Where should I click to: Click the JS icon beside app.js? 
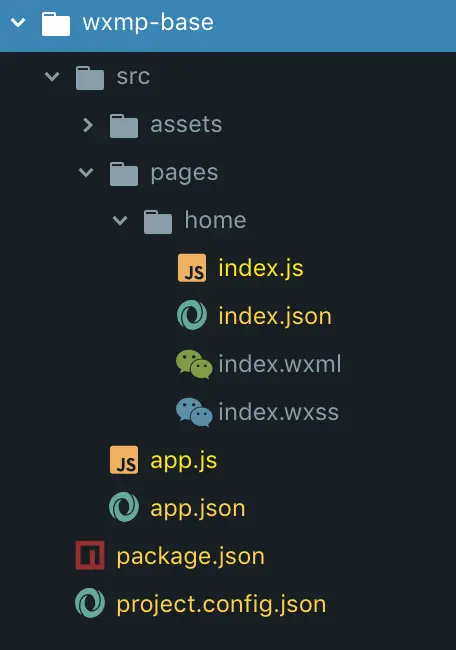(x=124, y=460)
